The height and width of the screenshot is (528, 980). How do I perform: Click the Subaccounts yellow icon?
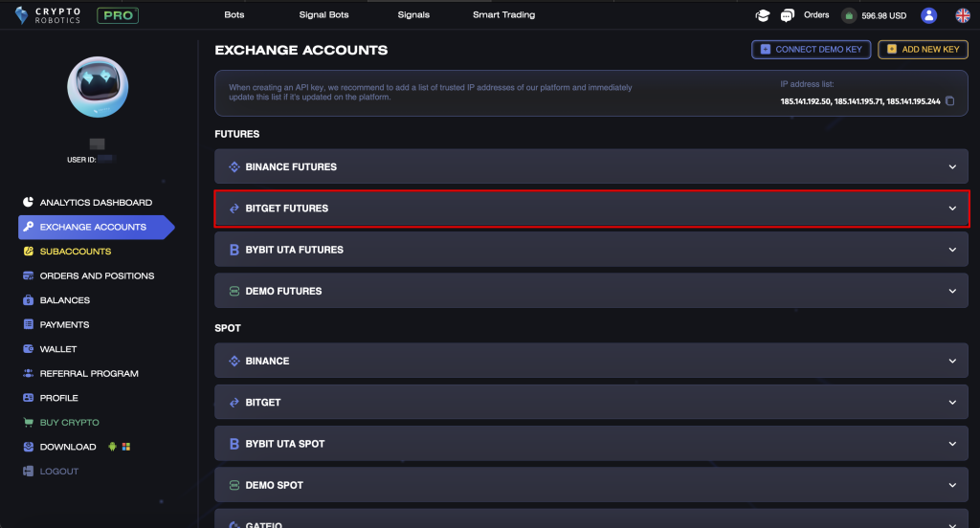click(28, 252)
